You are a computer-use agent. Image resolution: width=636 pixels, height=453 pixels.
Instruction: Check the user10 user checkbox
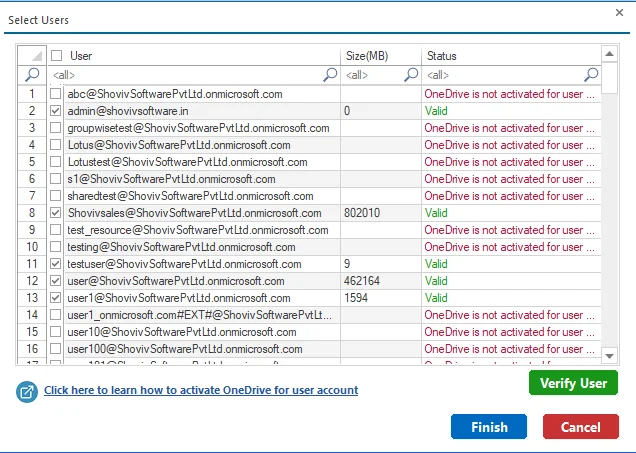point(56,332)
